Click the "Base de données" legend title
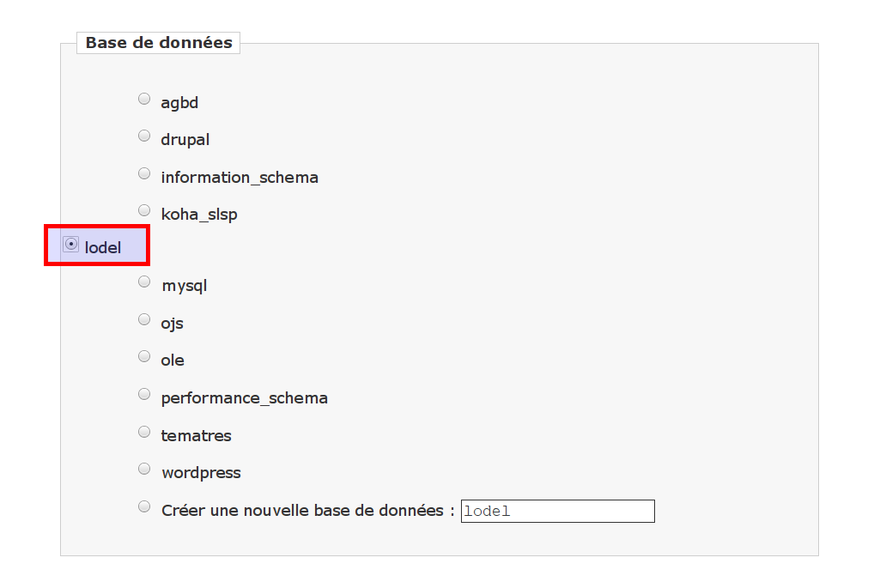The image size is (886, 588). tap(159, 43)
